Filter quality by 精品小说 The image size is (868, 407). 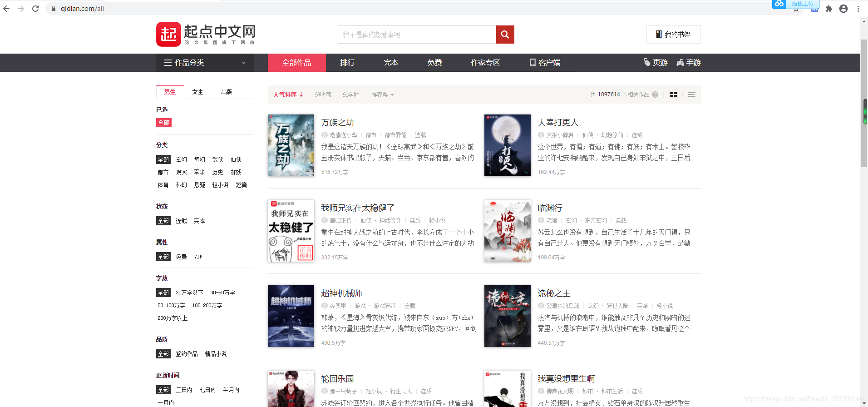[x=216, y=354]
